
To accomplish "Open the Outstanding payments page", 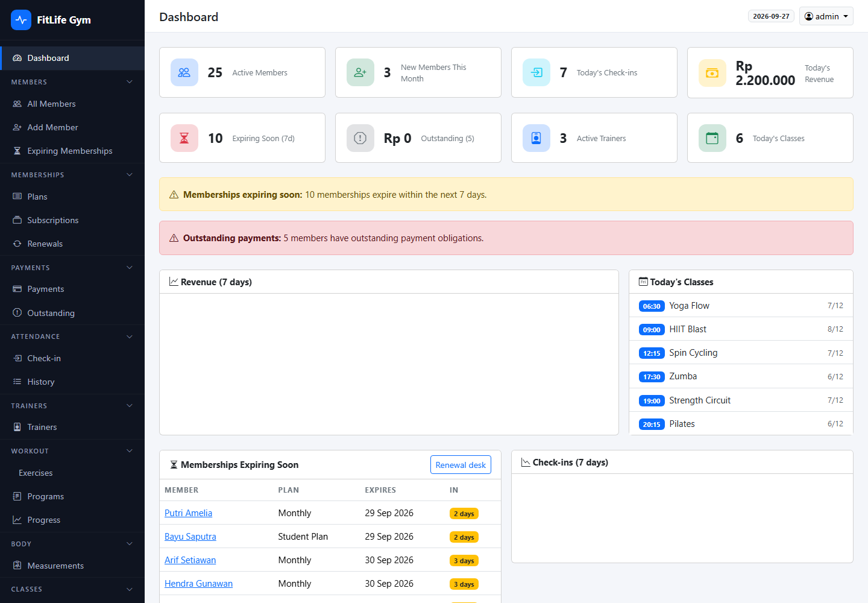I will tap(72, 313).
